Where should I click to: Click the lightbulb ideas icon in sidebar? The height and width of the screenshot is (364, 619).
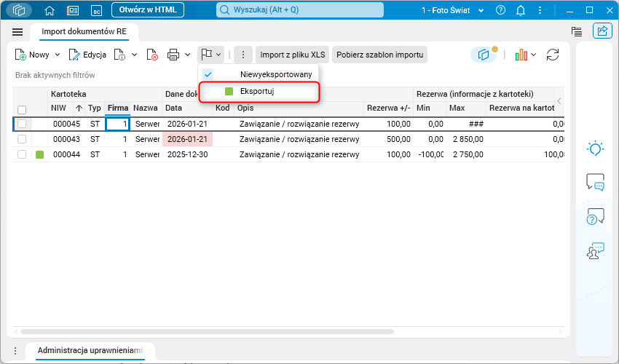pos(595,149)
